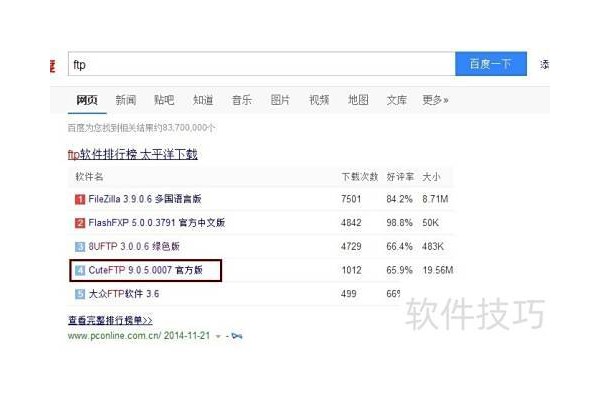This screenshot has height=400, width=600.
Task: Open CuteFTP 9.0.5.0007 官方版 link
Action: pyautogui.click(x=145, y=270)
